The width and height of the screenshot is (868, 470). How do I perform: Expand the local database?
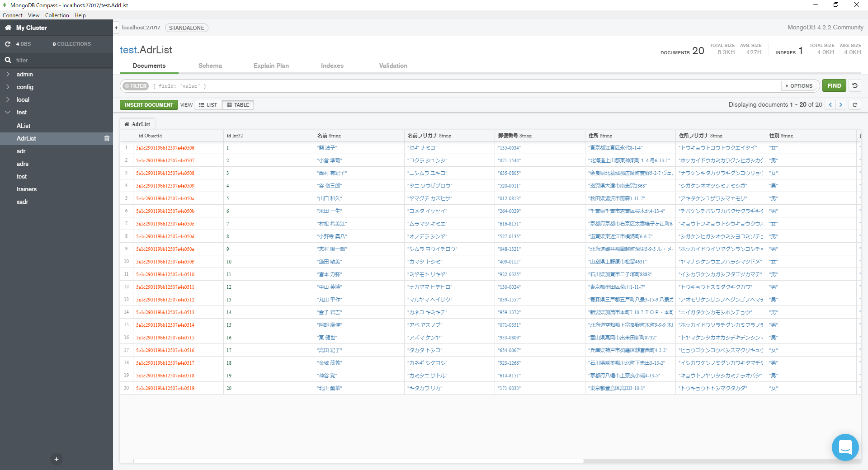click(x=8, y=99)
